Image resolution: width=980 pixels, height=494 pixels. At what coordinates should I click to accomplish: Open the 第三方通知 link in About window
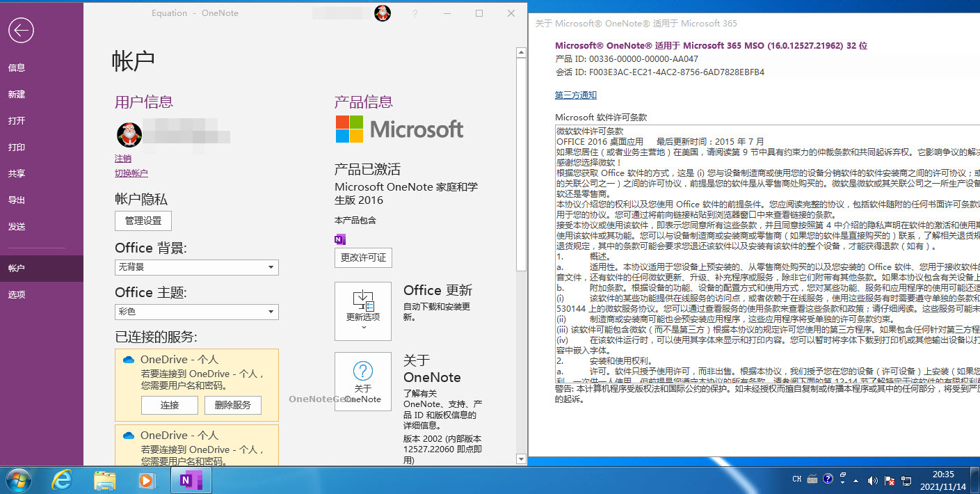(576, 95)
